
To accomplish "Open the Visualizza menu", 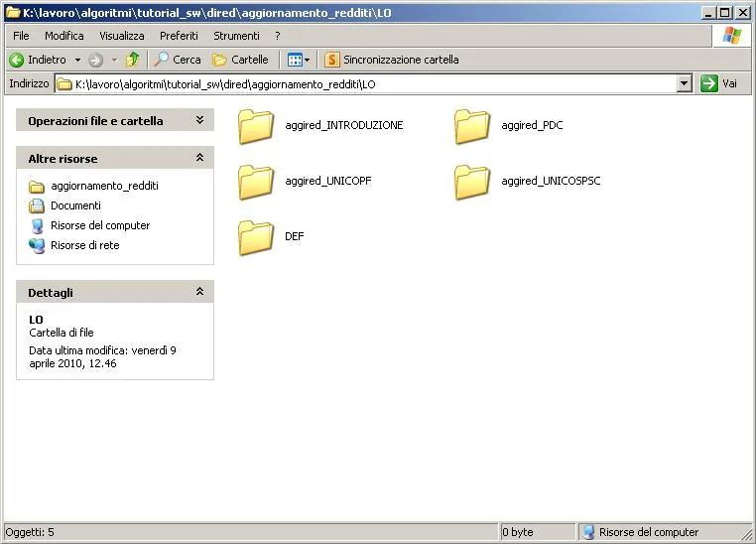I will [121, 36].
